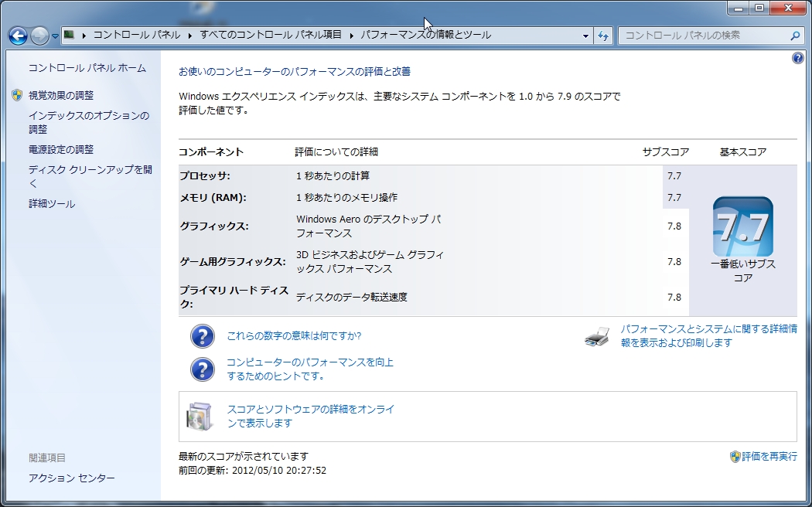
Task: Click the ゲーム用グラフィックス: row label
Action: coord(233,262)
